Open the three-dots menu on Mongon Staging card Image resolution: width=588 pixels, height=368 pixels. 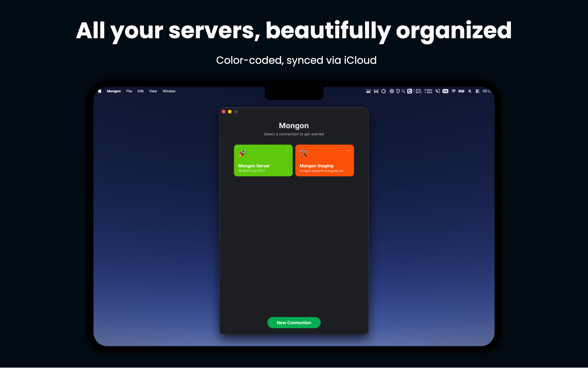tap(349, 150)
